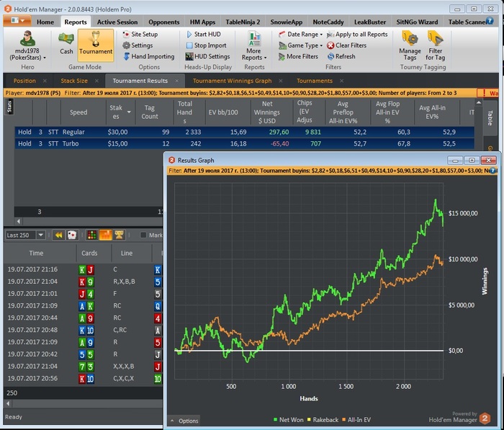Open Hand Importing
This screenshot has width=504, height=430.
click(x=149, y=57)
